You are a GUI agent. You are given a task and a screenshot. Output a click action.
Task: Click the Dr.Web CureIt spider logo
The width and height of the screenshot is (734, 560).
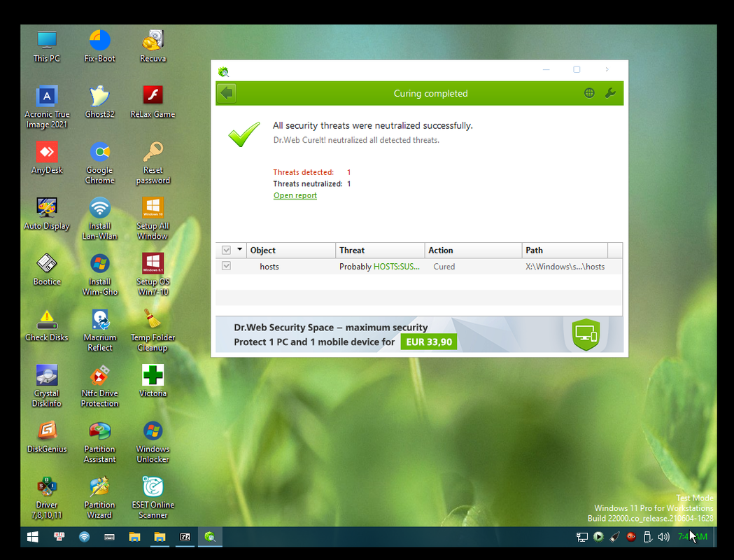pyautogui.click(x=223, y=71)
